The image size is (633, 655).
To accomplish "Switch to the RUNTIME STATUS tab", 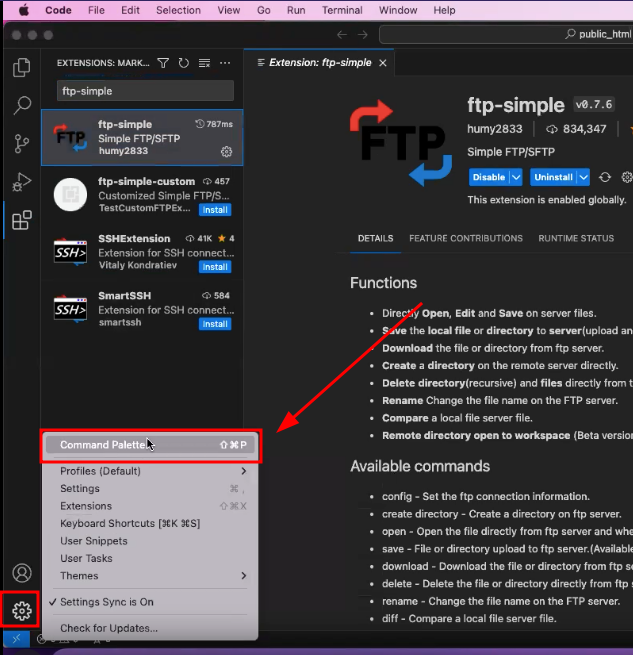I will [576, 239].
